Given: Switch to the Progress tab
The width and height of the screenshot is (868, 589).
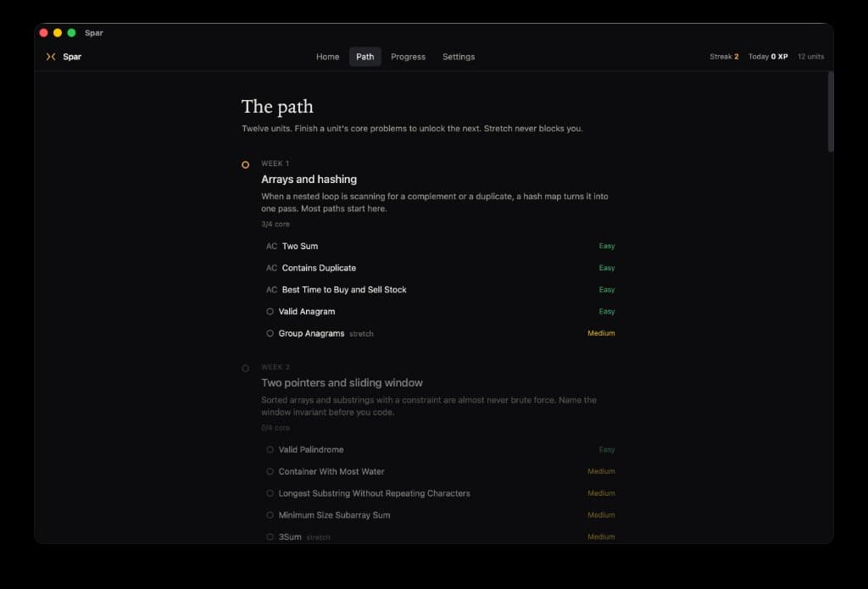Looking at the screenshot, I should coord(408,57).
